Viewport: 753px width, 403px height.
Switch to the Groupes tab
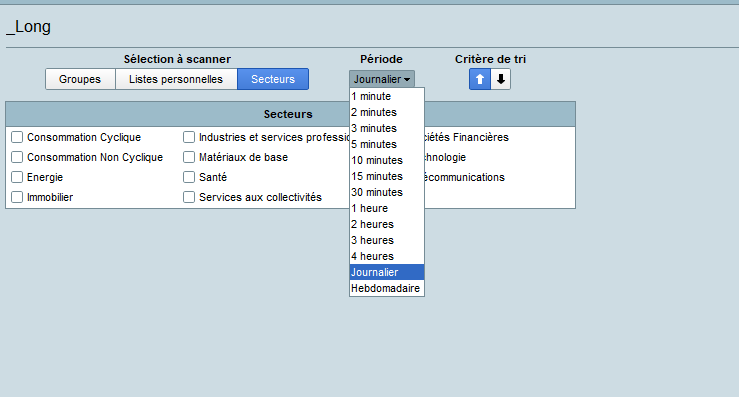80,79
